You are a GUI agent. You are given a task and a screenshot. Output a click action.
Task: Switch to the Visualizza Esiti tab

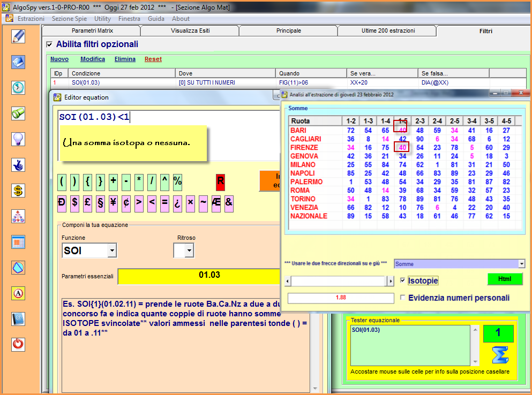coord(190,31)
